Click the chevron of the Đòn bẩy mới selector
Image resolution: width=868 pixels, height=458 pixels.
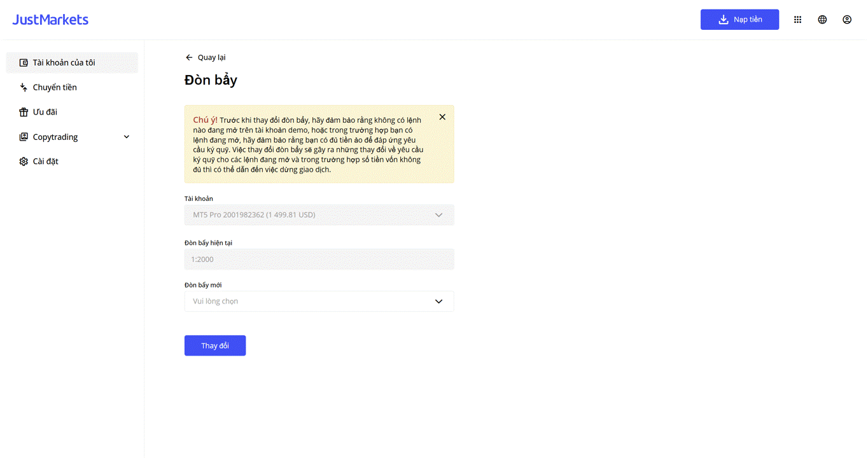(x=438, y=302)
